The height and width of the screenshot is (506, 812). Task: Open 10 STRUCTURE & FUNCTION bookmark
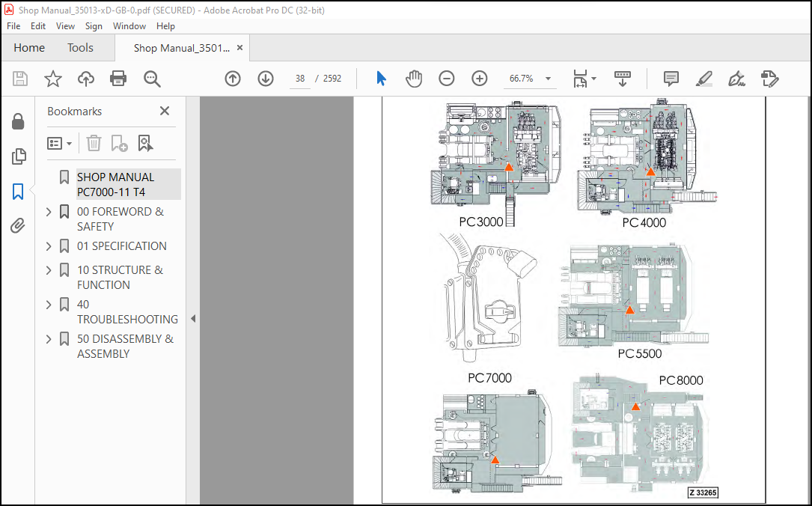point(120,278)
